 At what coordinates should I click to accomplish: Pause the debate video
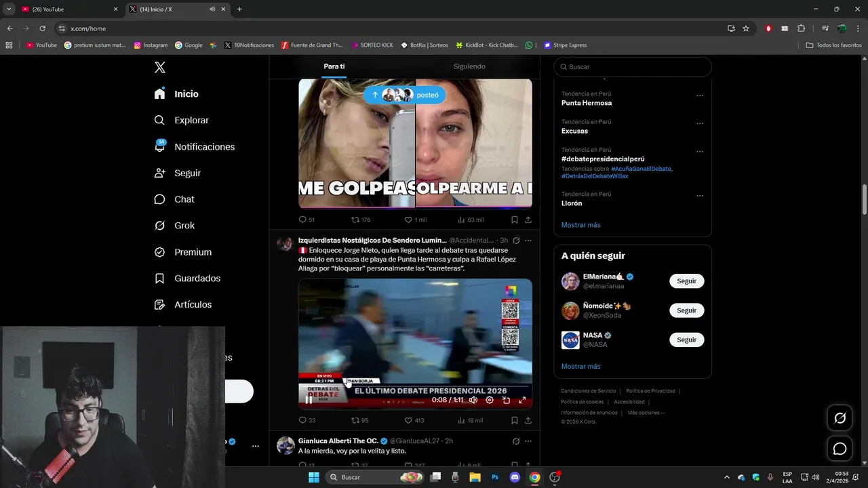[309, 400]
